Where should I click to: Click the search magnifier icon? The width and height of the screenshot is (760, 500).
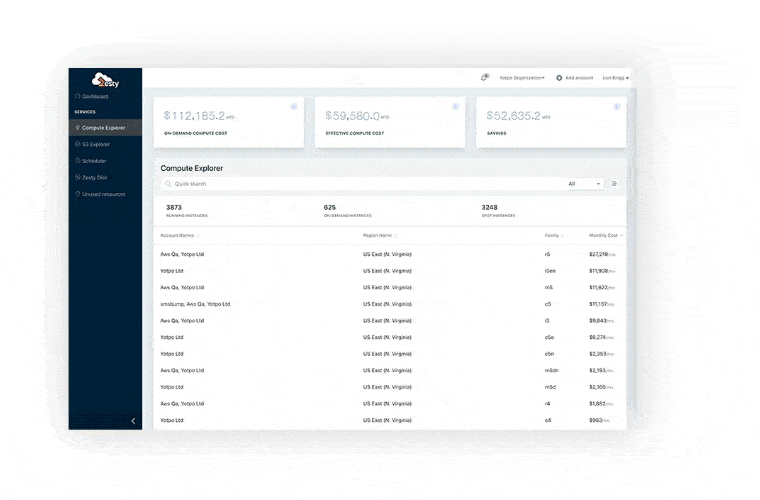[x=168, y=184]
